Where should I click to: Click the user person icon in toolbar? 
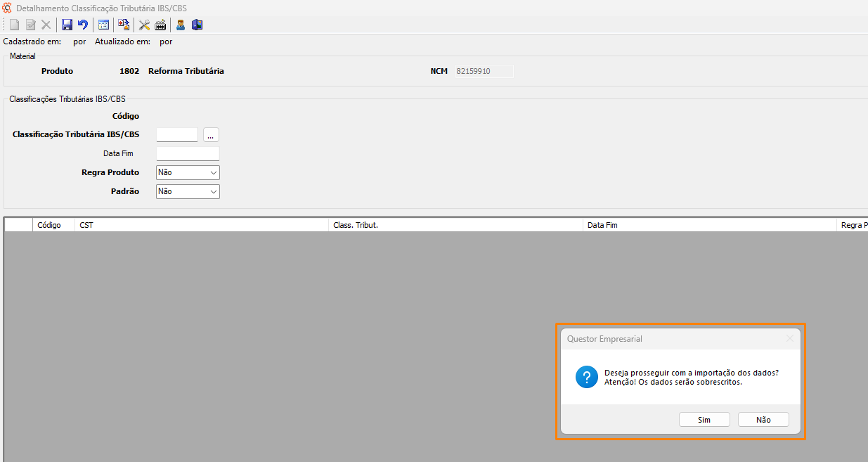tap(181, 25)
